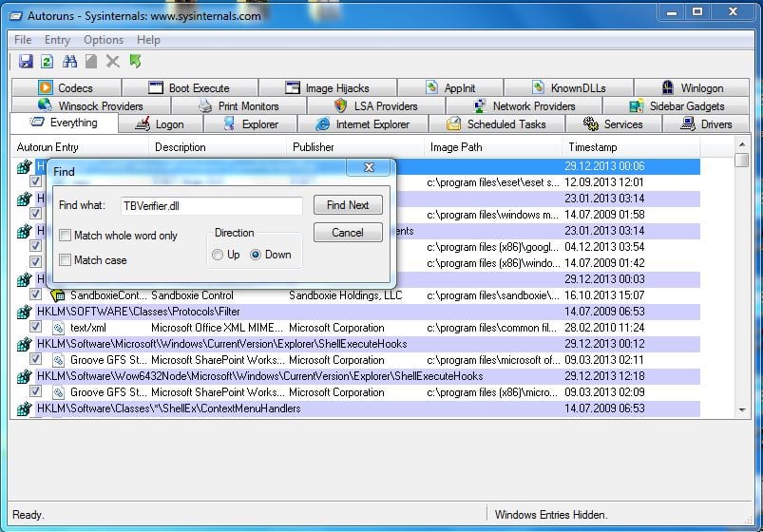
Task: Open the Codecs tab
Action: [67, 87]
